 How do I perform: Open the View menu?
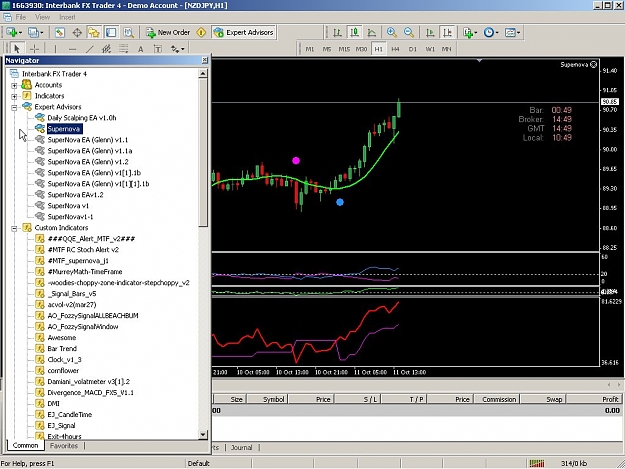[x=42, y=17]
